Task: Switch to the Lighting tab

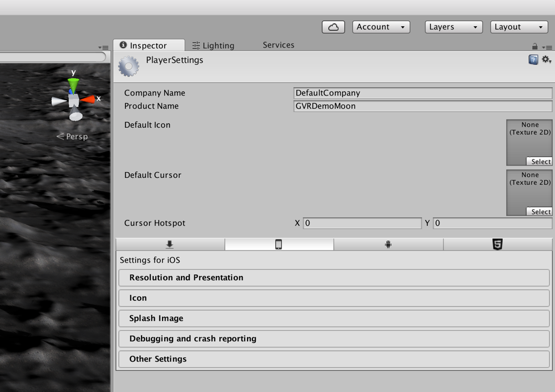Action: tap(214, 46)
